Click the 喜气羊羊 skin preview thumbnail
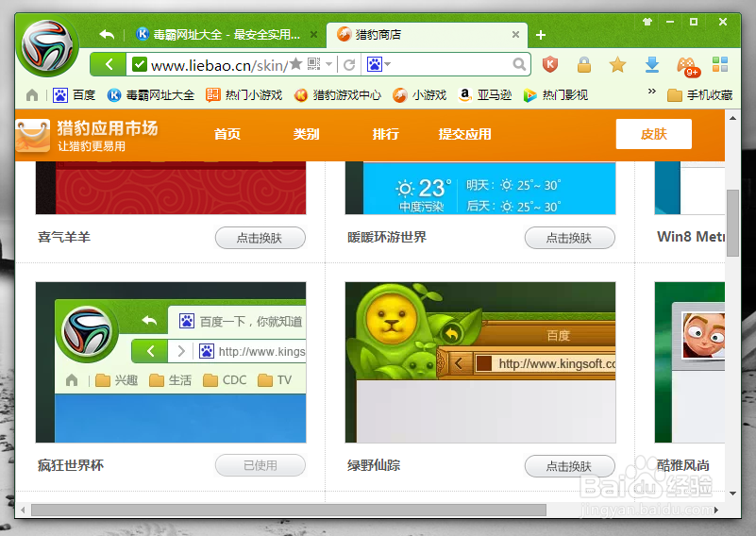This screenshot has height=536, width=756. pos(171,188)
